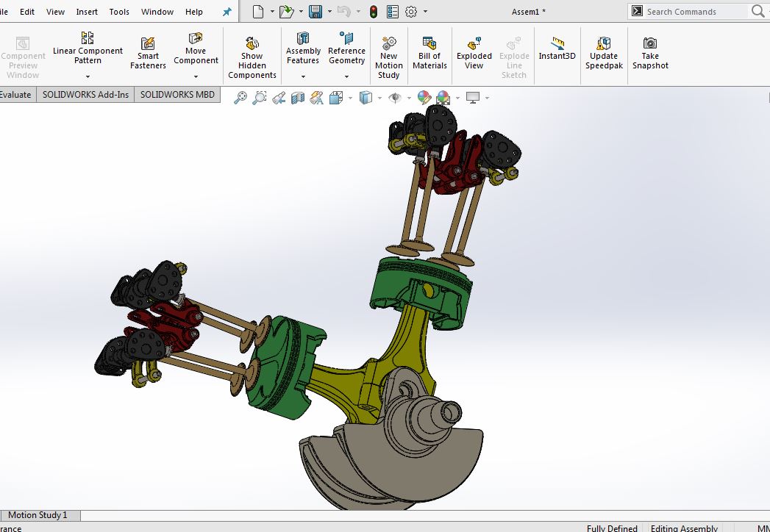Open Assembly Features dropdown arrow
This screenshot has width=770, height=532.
(x=303, y=76)
